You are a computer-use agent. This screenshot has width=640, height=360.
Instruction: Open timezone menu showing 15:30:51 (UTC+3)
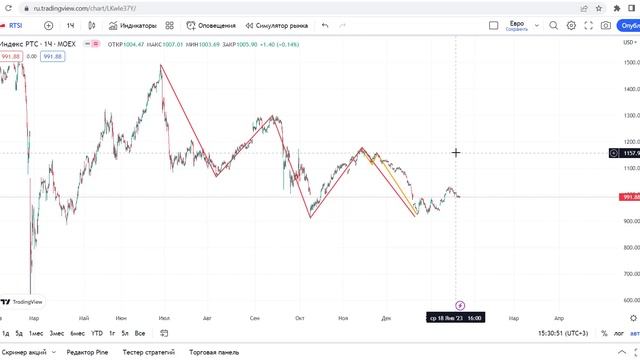click(563, 333)
